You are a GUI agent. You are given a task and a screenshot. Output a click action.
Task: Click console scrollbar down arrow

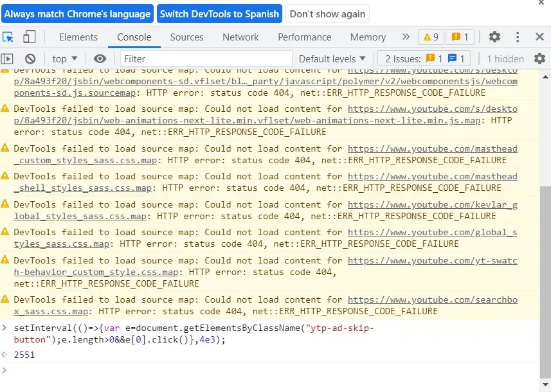[545, 384]
